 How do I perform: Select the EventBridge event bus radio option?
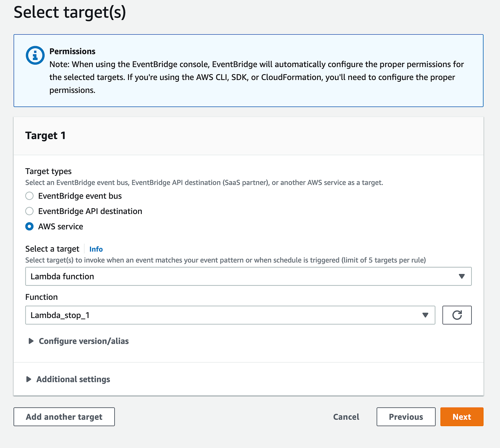30,196
